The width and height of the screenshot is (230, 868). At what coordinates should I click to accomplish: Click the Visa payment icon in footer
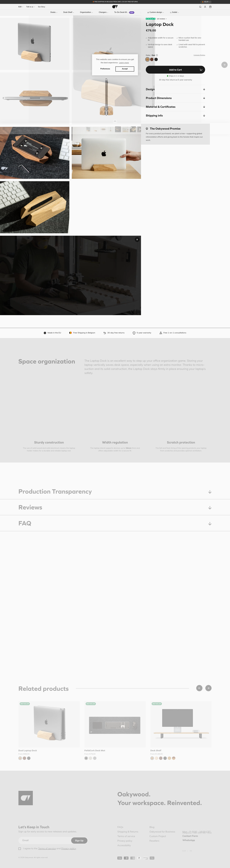click(x=120, y=858)
